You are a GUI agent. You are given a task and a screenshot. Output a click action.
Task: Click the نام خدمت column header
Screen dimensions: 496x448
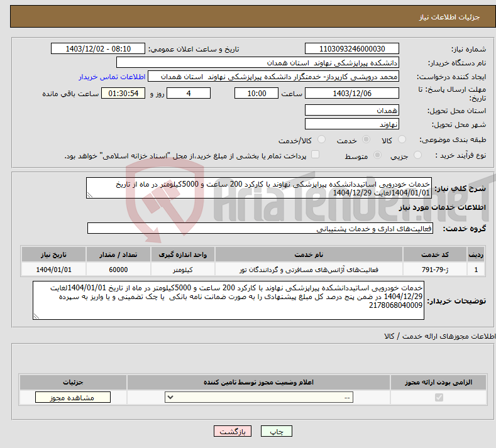(309, 254)
